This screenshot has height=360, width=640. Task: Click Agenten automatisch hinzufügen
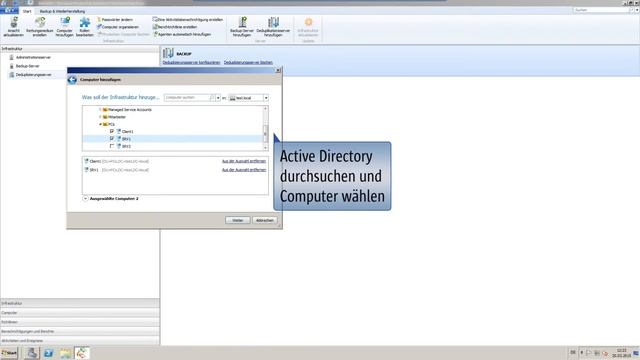tap(182, 34)
